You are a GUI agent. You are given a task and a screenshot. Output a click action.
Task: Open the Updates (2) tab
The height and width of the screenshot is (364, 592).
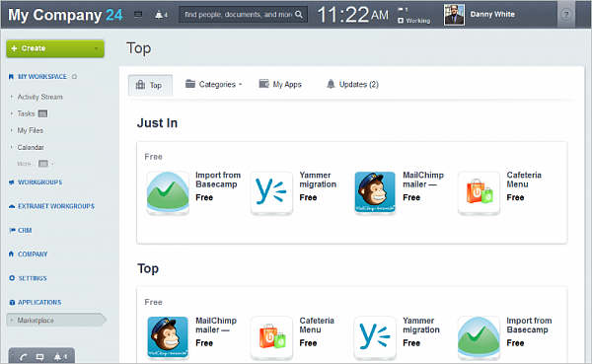click(352, 85)
